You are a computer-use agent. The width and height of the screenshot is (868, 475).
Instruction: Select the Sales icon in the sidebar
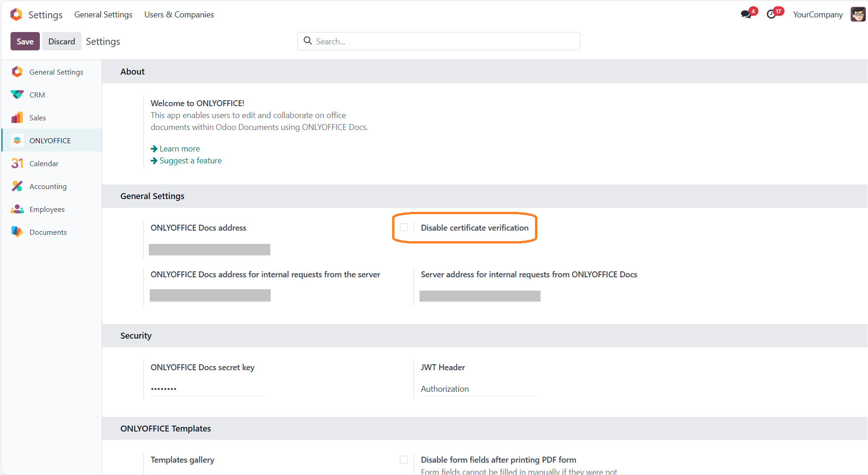tap(16, 118)
